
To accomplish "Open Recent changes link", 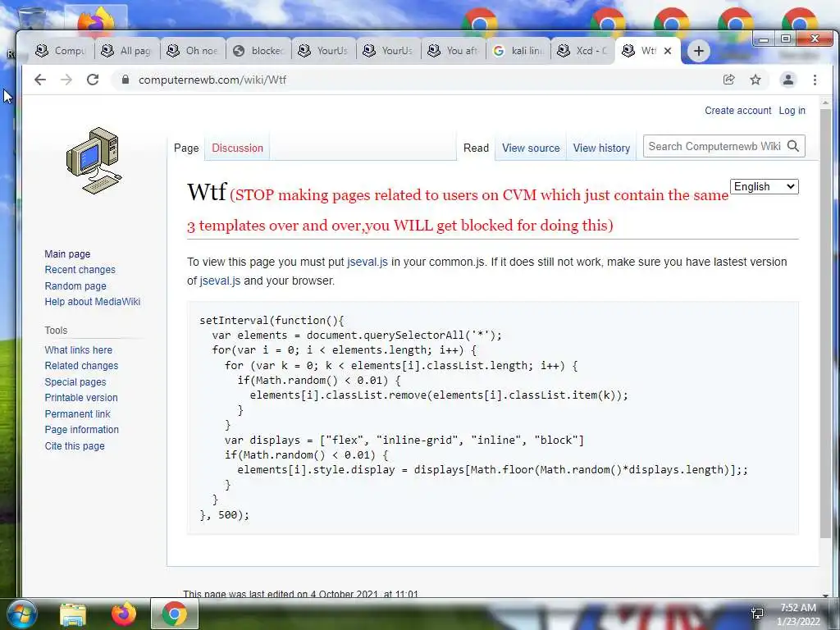I will [80, 269].
